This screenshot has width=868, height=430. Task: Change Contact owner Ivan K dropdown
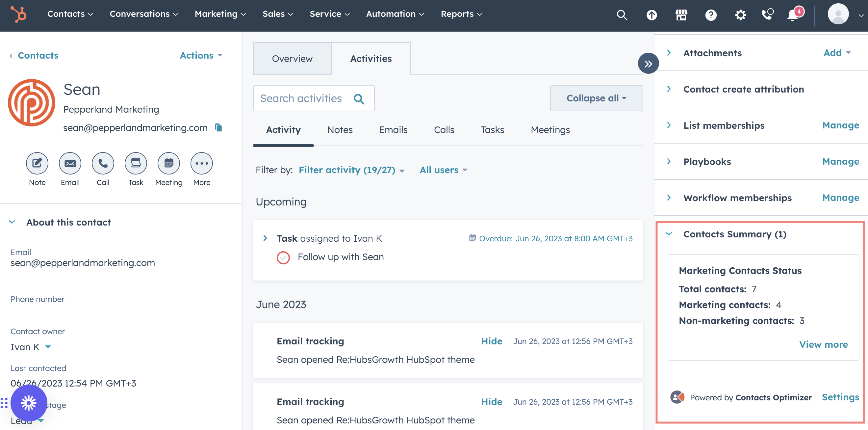click(x=31, y=347)
